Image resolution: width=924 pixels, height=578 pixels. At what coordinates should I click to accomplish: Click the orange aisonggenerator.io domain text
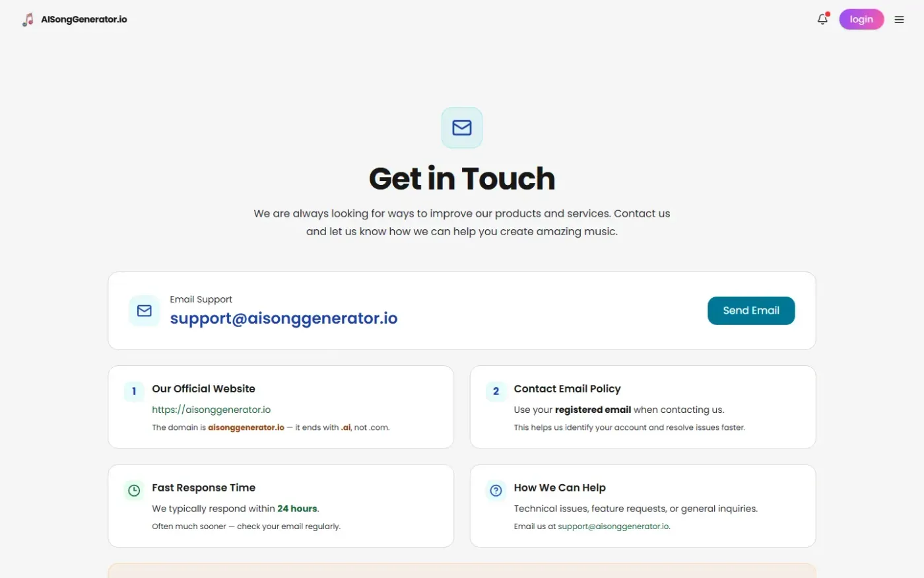[246, 427]
